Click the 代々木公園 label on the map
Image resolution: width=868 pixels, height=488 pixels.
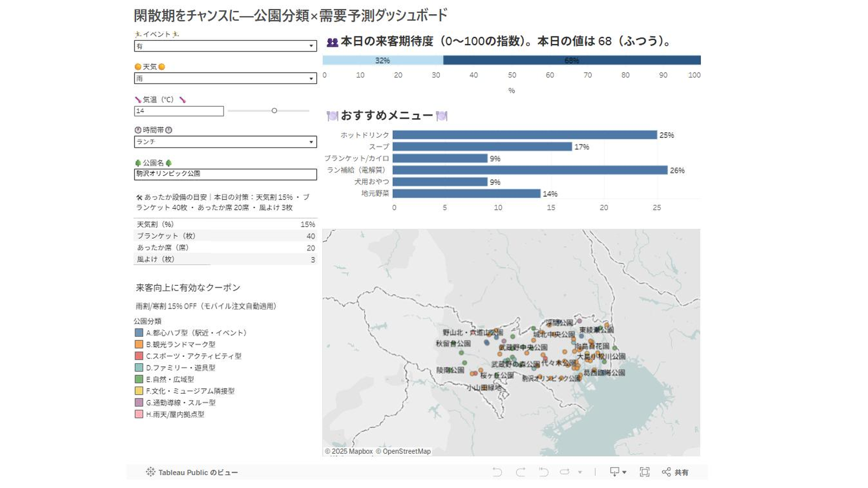[x=558, y=363]
